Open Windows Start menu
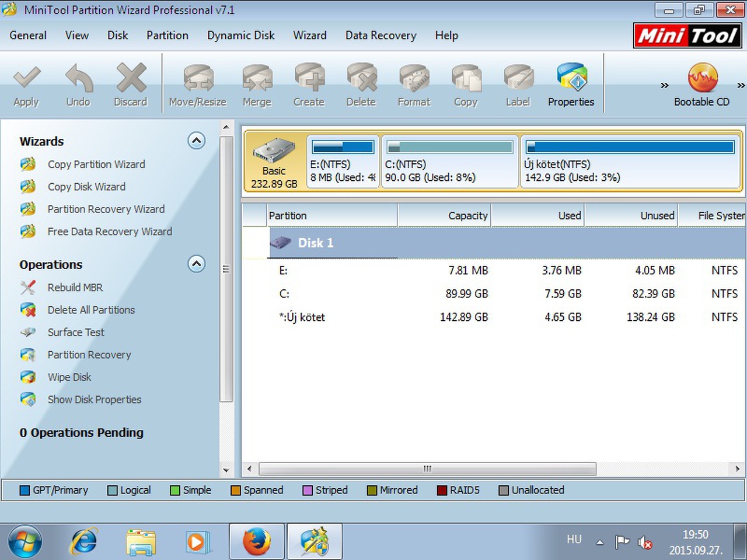The height and width of the screenshot is (560, 747). [x=25, y=542]
